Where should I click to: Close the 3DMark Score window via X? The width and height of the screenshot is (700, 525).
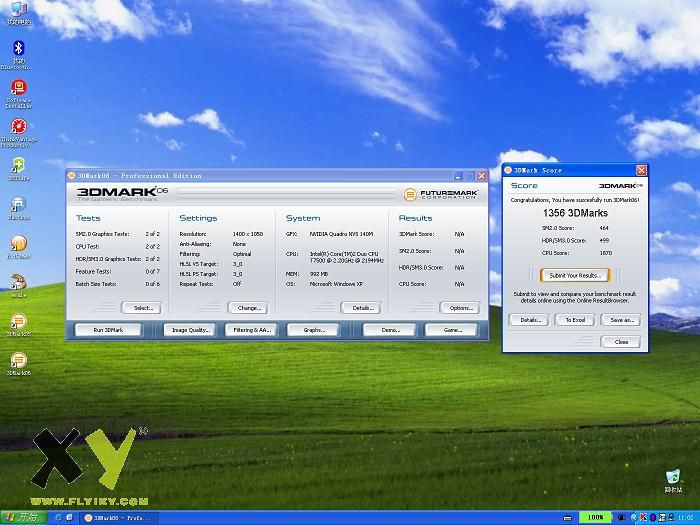point(641,170)
